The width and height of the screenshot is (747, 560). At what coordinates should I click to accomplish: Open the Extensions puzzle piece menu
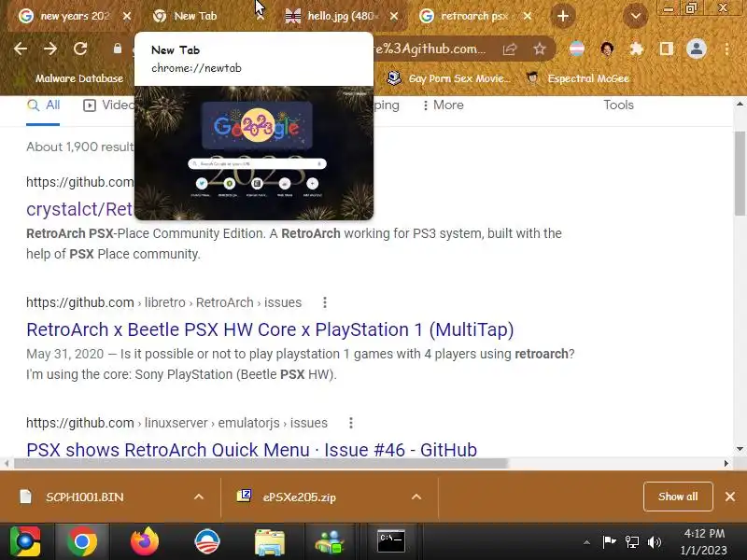point(637,49)
